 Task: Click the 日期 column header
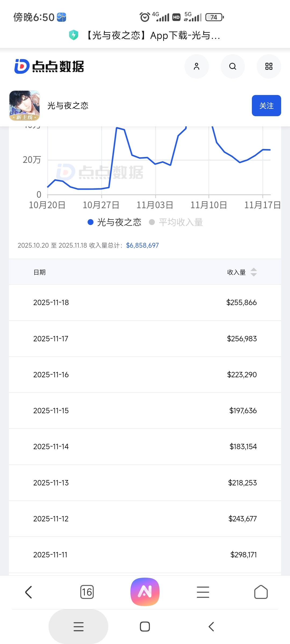(x=39, y=272)
